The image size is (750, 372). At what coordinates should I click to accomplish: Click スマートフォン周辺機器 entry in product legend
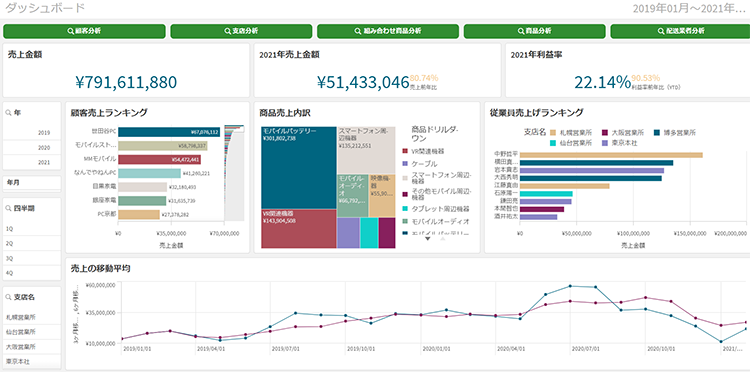(x=436, y=179)
